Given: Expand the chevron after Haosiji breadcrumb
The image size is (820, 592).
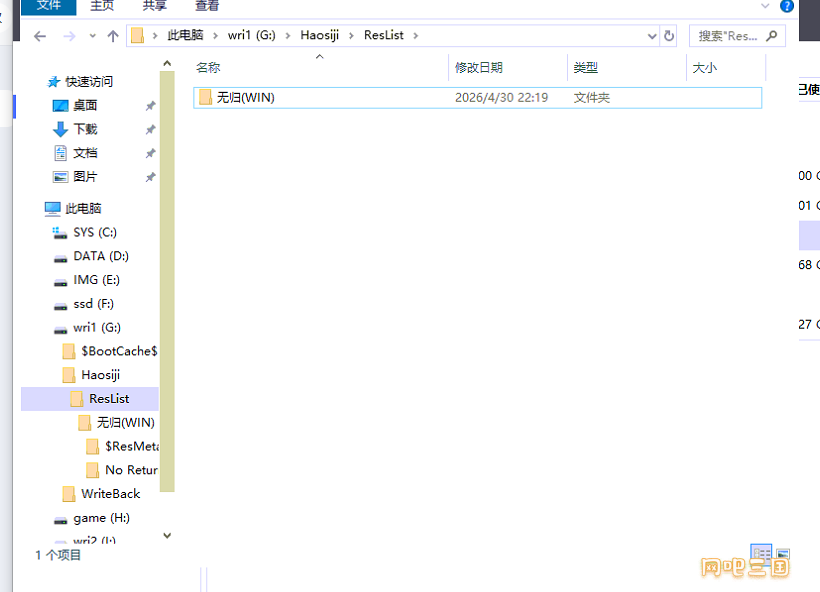Looking at the screenshot, I should coord(351,36).
